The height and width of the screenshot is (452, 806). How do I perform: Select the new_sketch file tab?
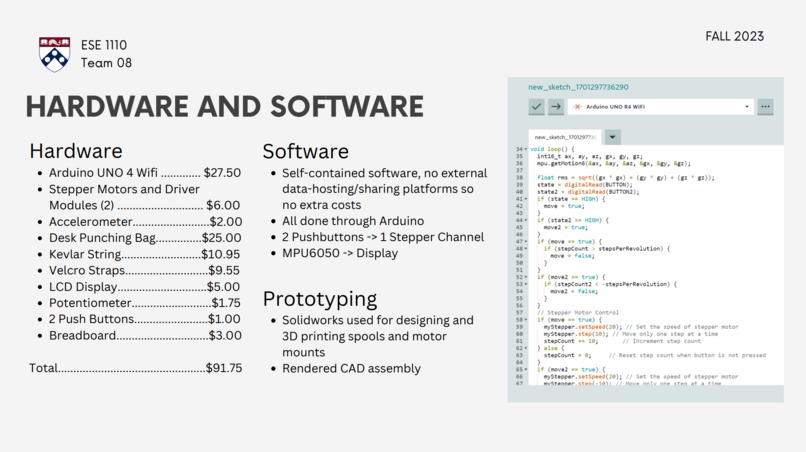(564, 137)
